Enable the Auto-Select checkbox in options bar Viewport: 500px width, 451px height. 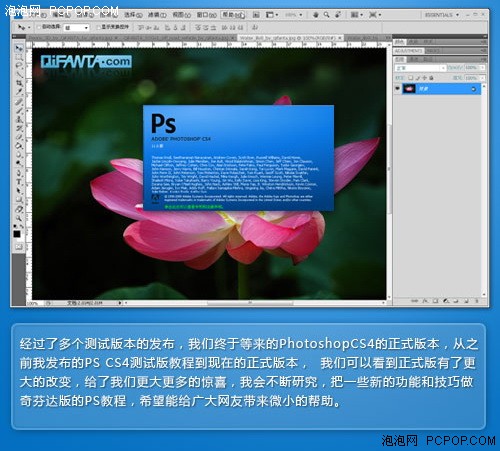coord(39,27)
